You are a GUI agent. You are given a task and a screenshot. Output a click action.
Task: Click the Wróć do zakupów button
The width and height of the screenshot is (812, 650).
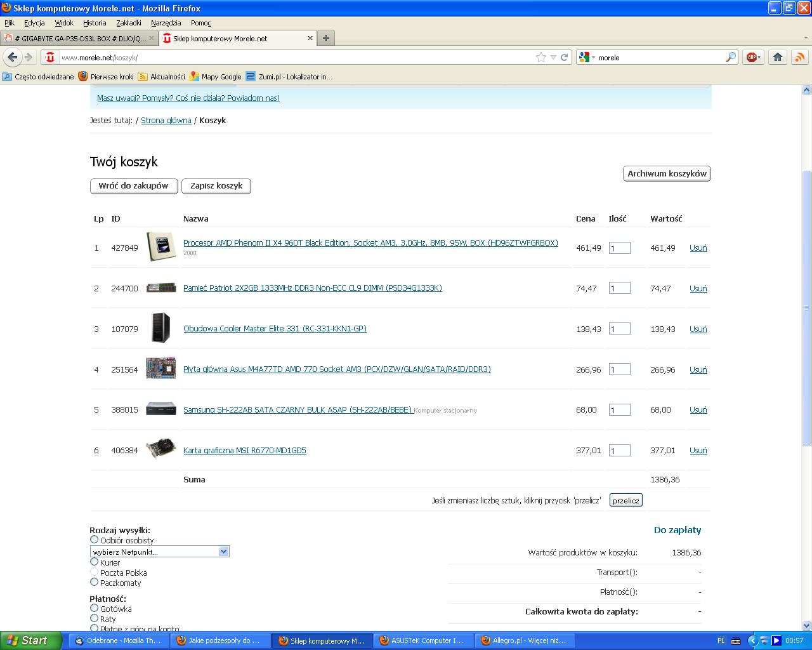133,186
